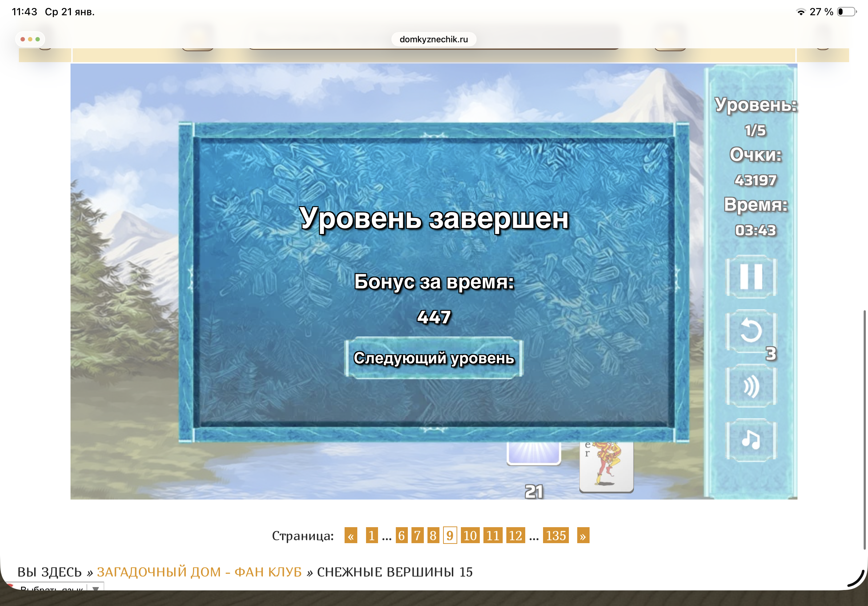Image resolution: width=868 pixels, height=606 pixels.
Task: Navigate to page 12
Action: click(x=515, y=536)
